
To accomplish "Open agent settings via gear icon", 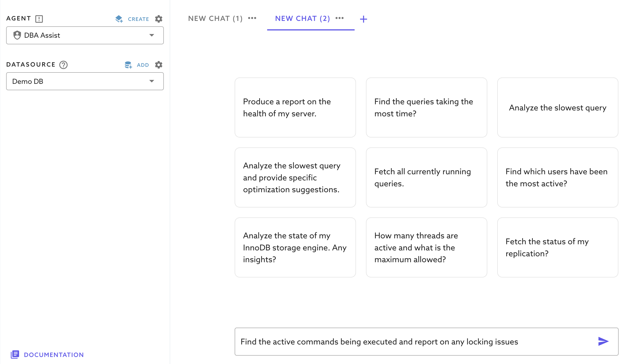I will [159, 19].
